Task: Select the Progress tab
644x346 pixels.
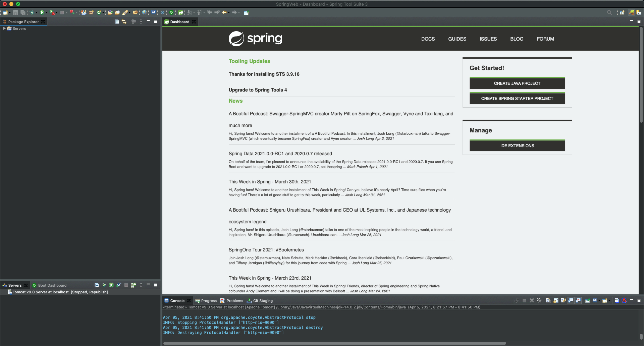Action: pyautogui.click(x=206, y=301)
